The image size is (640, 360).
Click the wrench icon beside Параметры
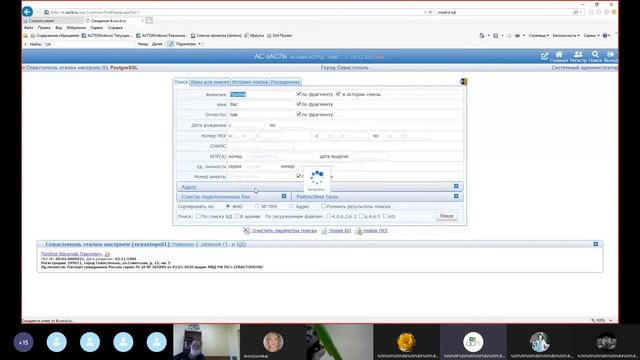(x=171, y=44)
